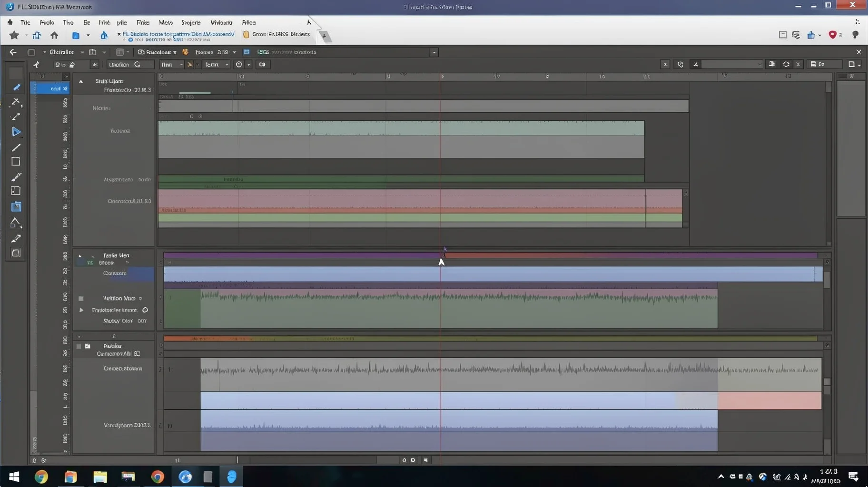Click the orange X icon beside Iinn dropdown

pyautogui.click(x=189, y=65)
